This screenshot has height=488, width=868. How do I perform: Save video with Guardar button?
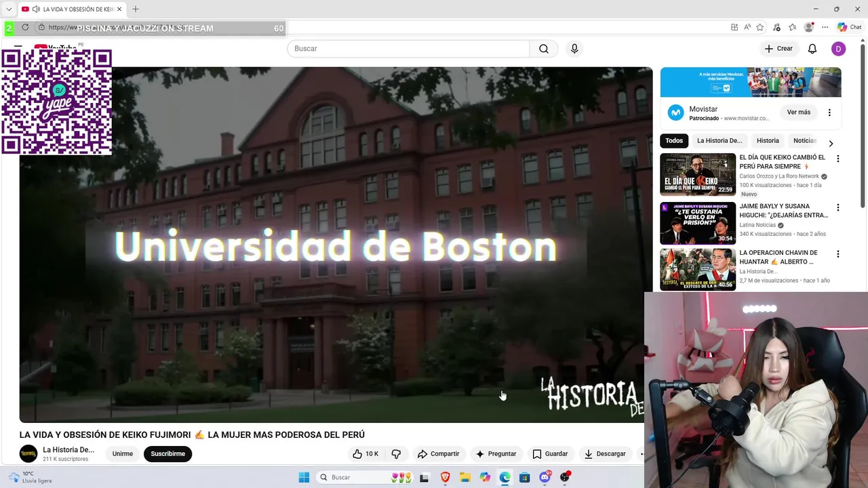click(550, 453)
